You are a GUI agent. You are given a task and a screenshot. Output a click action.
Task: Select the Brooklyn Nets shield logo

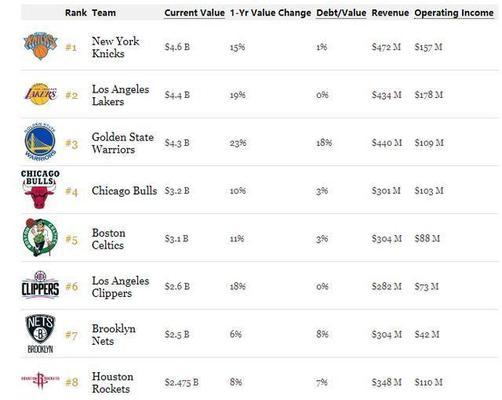coord(40,333)
